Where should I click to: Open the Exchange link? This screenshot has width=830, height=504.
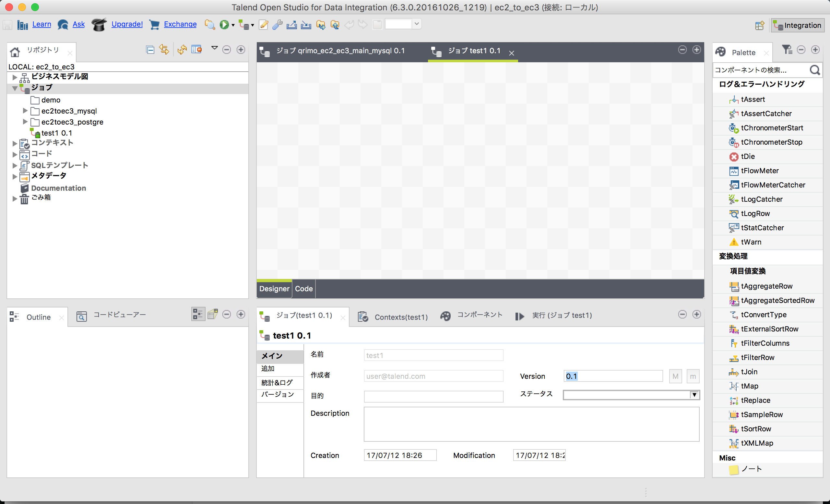tap(180, 24)
